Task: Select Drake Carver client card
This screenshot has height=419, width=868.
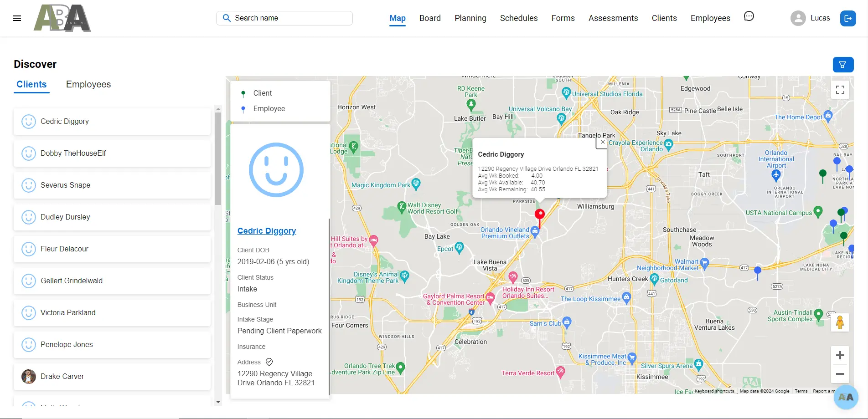Action: [112, 377]
